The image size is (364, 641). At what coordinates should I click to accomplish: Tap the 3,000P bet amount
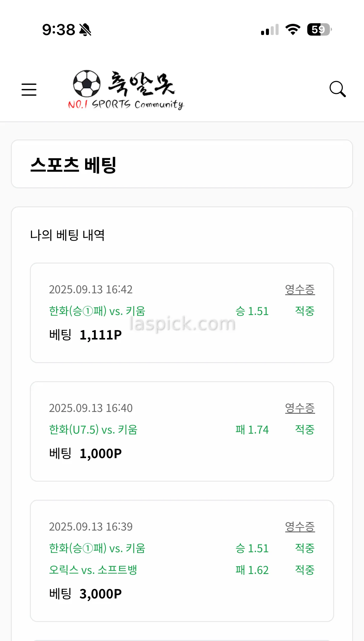[x=101, y=594]
